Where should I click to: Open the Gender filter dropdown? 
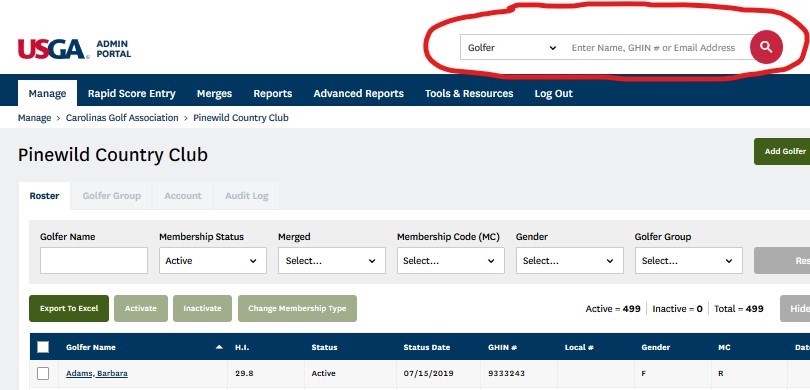[x=570, y=261]
